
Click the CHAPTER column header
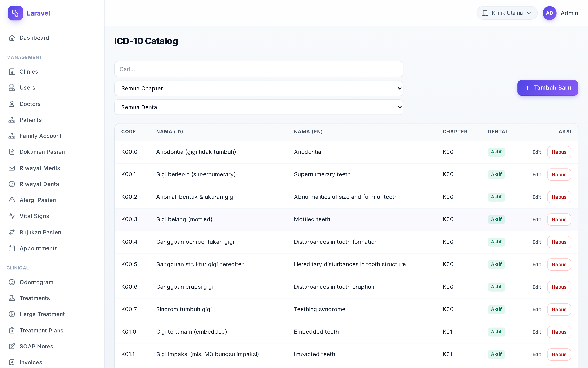455,132
